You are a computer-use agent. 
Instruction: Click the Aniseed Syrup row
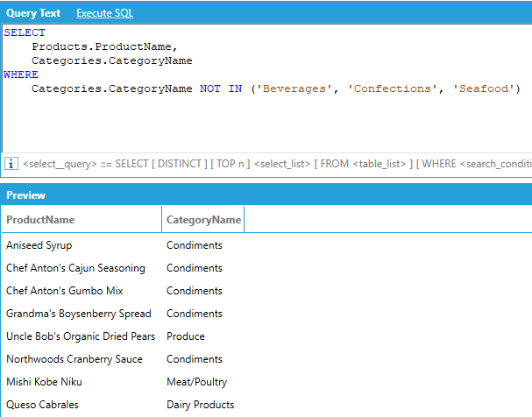(39, 245)
